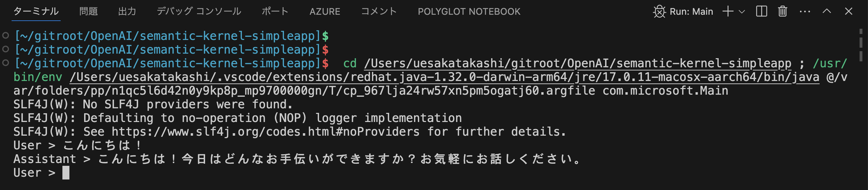Select the ターミナル tab

[x=36, y=12]
